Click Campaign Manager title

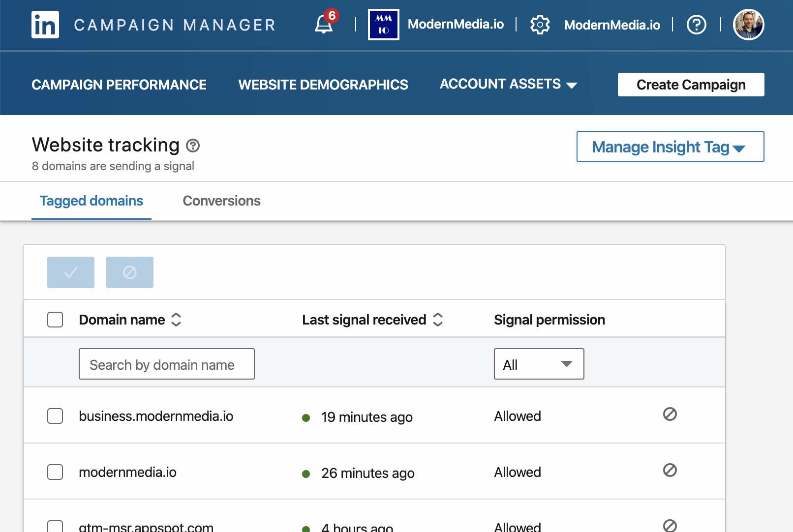point(175,25)
